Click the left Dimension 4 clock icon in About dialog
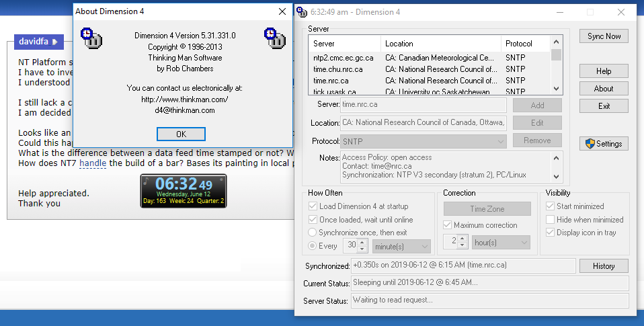 [91, 38]
